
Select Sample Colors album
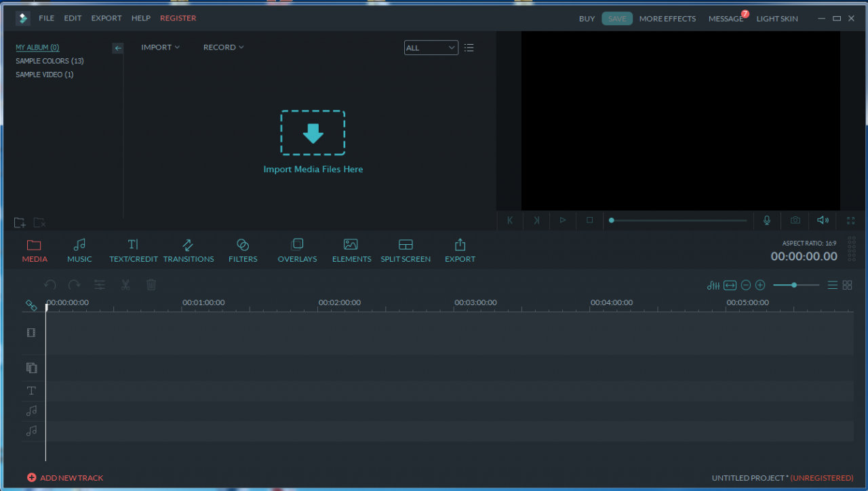coord(50,61)
